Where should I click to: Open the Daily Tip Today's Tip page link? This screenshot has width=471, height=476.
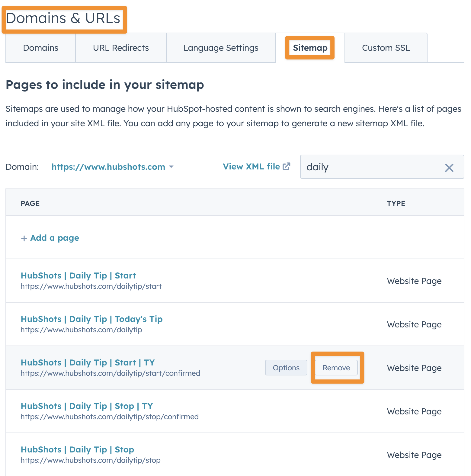(91, 319)
